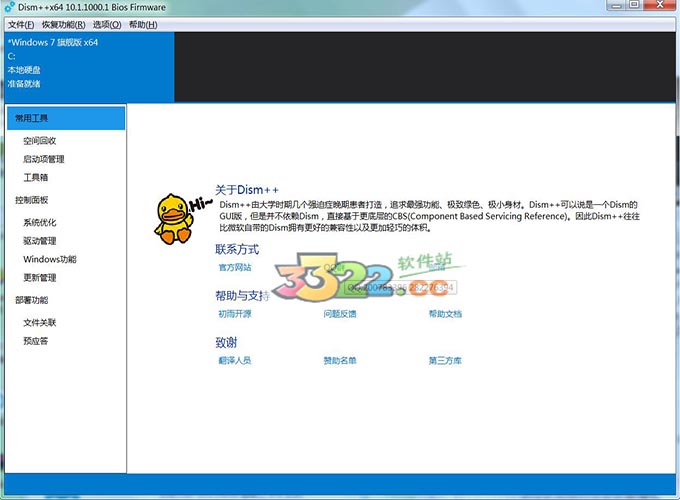The image size is (680, 500).
Task: Open the 文件(F) menu
Action: click(x=21, y=25)
